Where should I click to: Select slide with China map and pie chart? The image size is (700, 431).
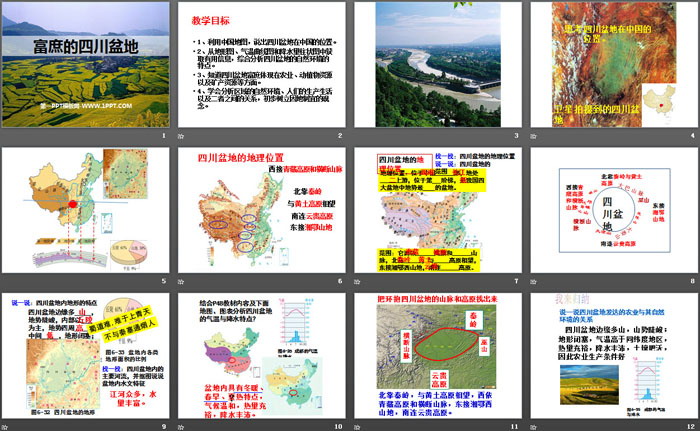(86, 210)
